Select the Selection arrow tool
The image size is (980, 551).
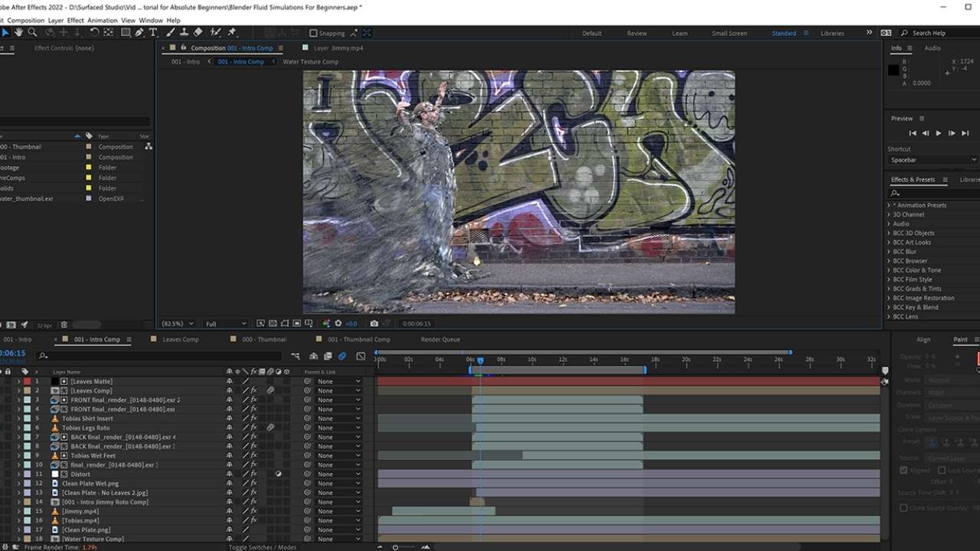[5, 32]
